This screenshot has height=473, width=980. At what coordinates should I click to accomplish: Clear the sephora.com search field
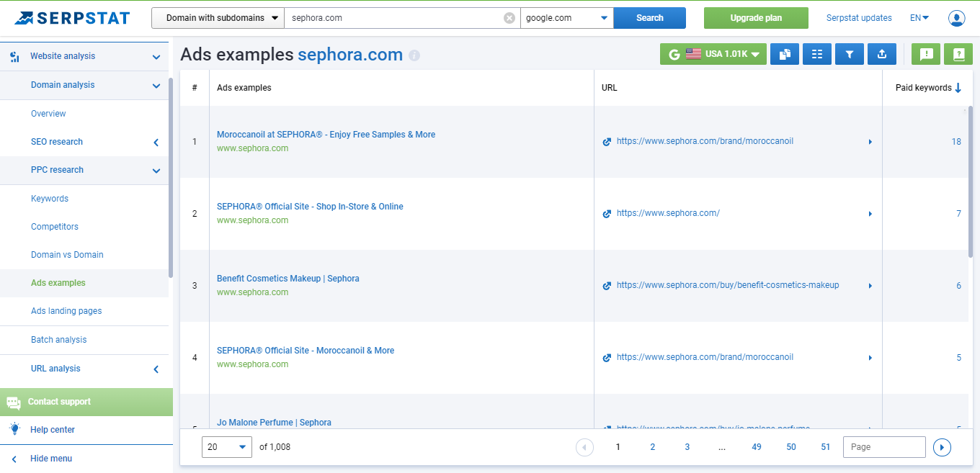pyautogui.click(x=509, y=18)
